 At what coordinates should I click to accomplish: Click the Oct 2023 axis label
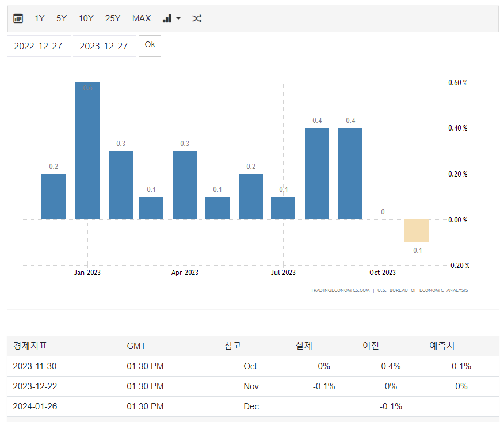click(x=383, y=273)
